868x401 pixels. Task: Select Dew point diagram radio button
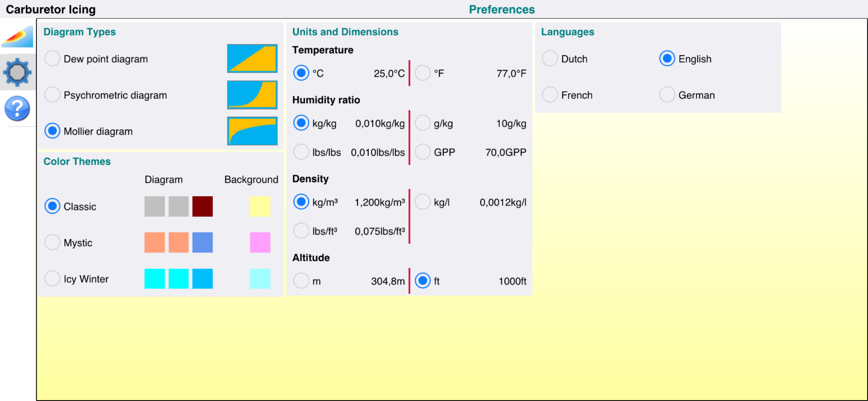click(x=52, y=59)
